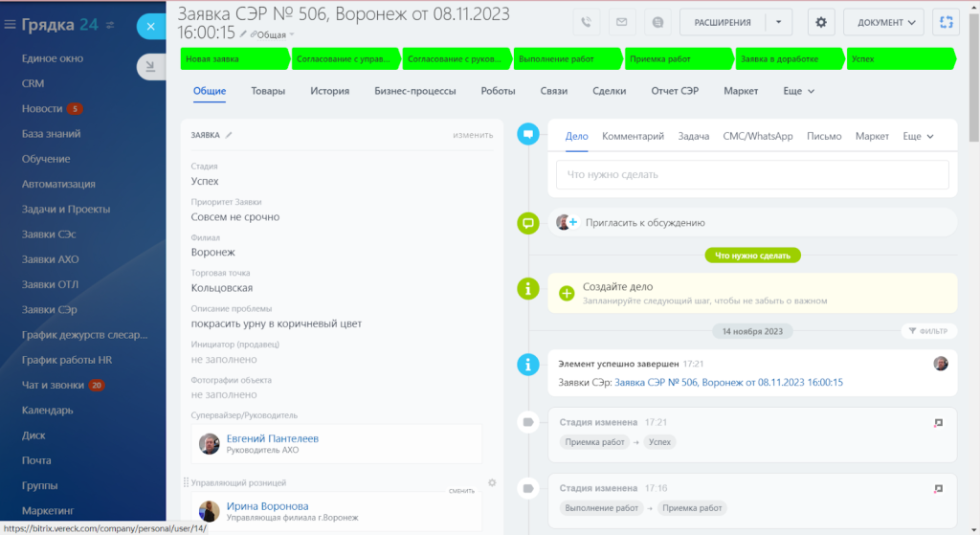This screenshot has width=980, height=535.
Task: Click the envelope email icon in header
Action: click(x=621, y=22)
